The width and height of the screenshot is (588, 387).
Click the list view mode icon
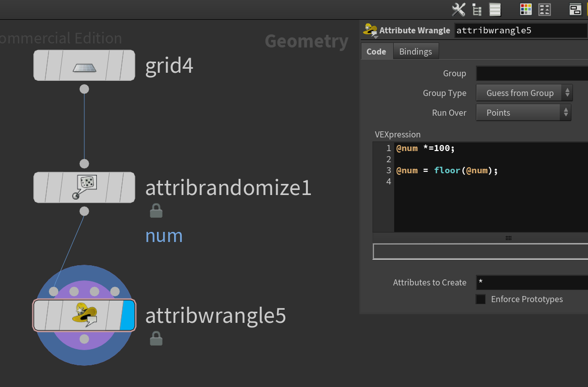(x=495, y=10)
